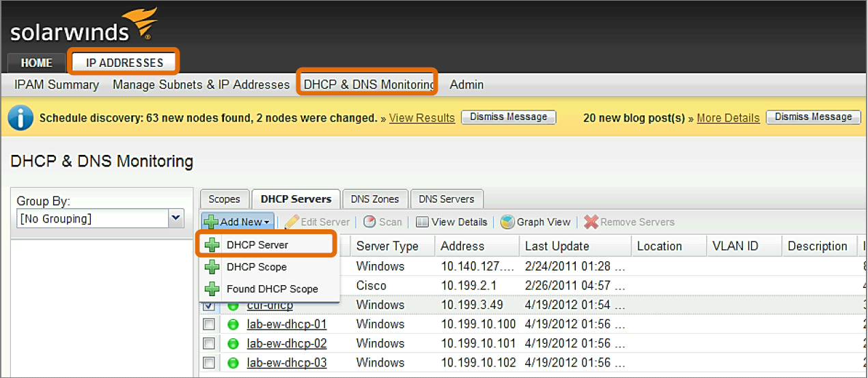Dismiss the new blog posts message
Screen dimensions: 868x378
click(813, 117)
